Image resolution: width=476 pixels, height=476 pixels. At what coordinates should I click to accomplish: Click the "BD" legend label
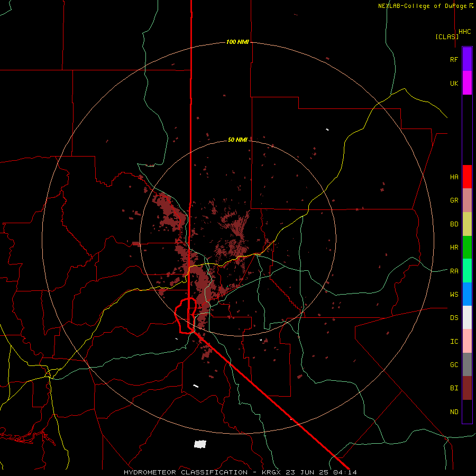[454, 224]
